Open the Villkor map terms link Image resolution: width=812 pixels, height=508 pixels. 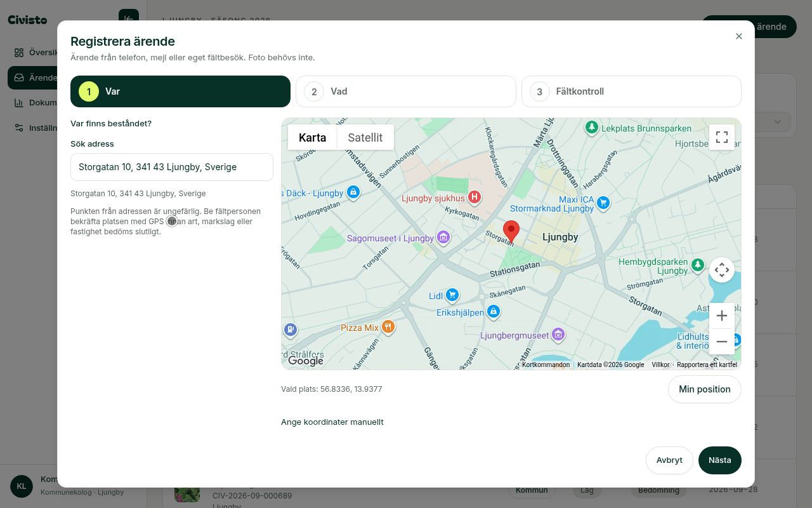click(x=660, y=364)
